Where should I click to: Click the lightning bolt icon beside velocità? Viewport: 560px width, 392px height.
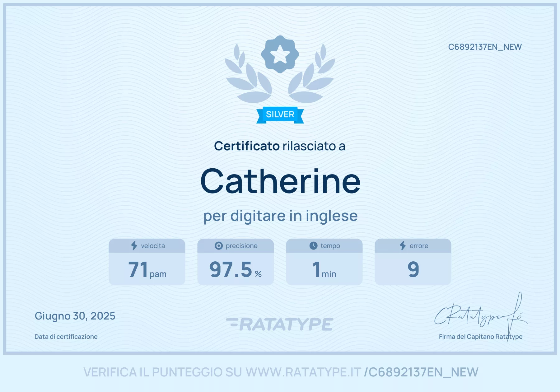pos(134,246)
